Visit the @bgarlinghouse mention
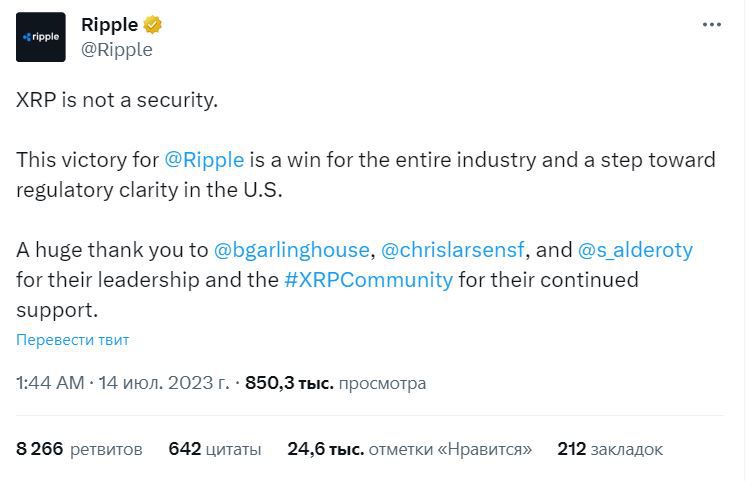The height and width of the screenshot is (481, 746). click(x=293, y=249)
